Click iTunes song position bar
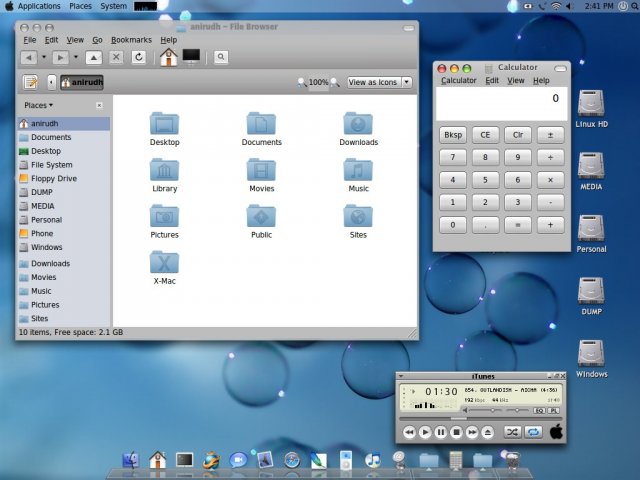640x480 pixels. (x=480, y=419)
